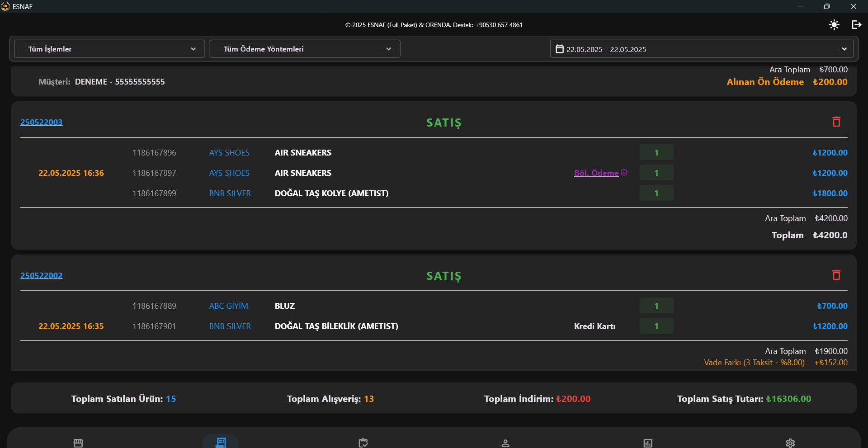Screen dimensions: 868x448
Task: Delete sale 250522002 with trash icon
Action: [836, 275]
